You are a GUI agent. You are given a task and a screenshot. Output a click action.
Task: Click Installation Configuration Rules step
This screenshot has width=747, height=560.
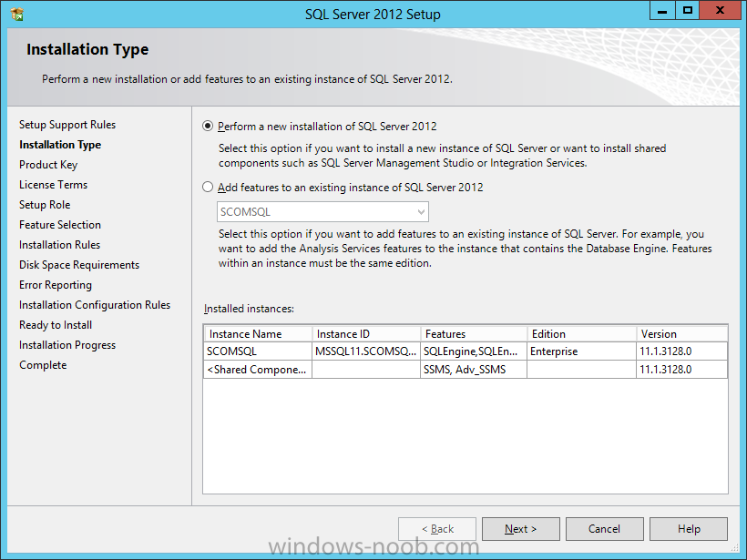pos(95,305)
